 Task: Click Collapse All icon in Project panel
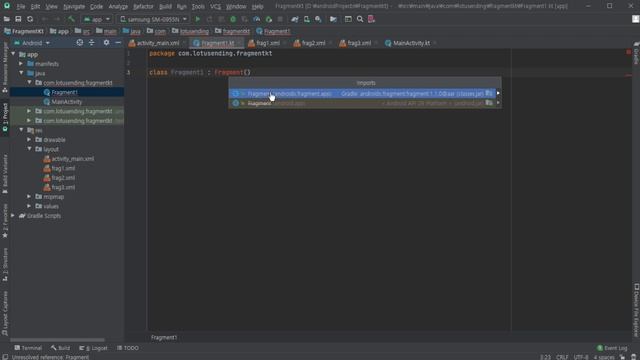pyautogui.click(x=91, y=42)
